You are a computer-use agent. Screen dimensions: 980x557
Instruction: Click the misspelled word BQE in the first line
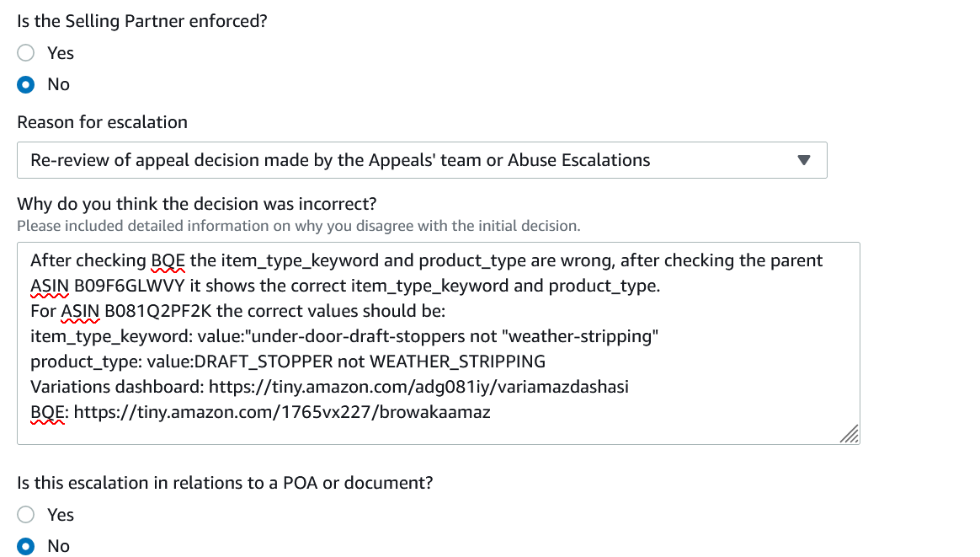tap(168, 260)
